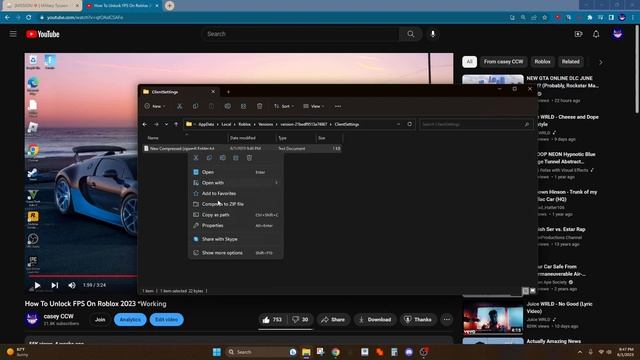Click the Copy icon in the context menu

tap(209, 158)
